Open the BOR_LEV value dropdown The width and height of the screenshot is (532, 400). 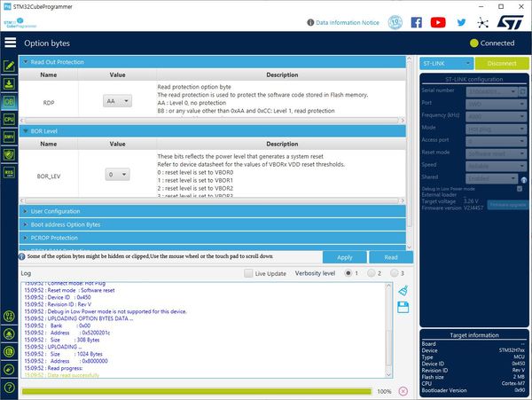coord(117,175)
